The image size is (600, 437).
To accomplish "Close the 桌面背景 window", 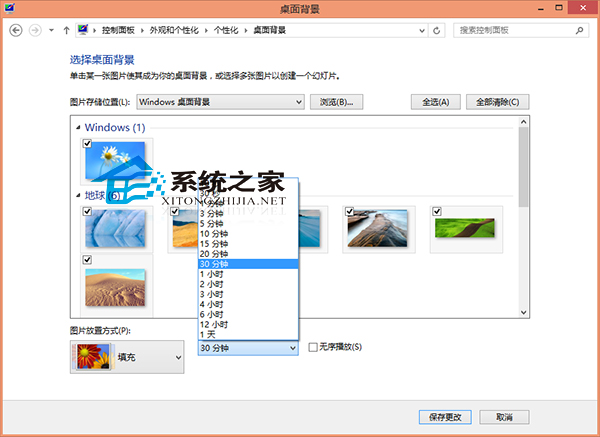I will (583, 8).
